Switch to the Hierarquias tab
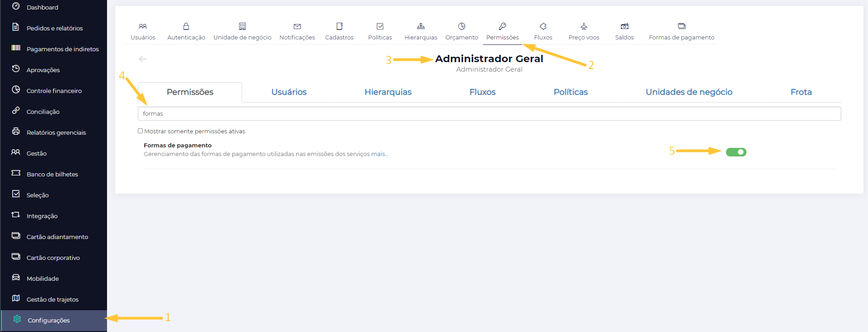This screenshot has width=868, height=332. tap(388, 92)
